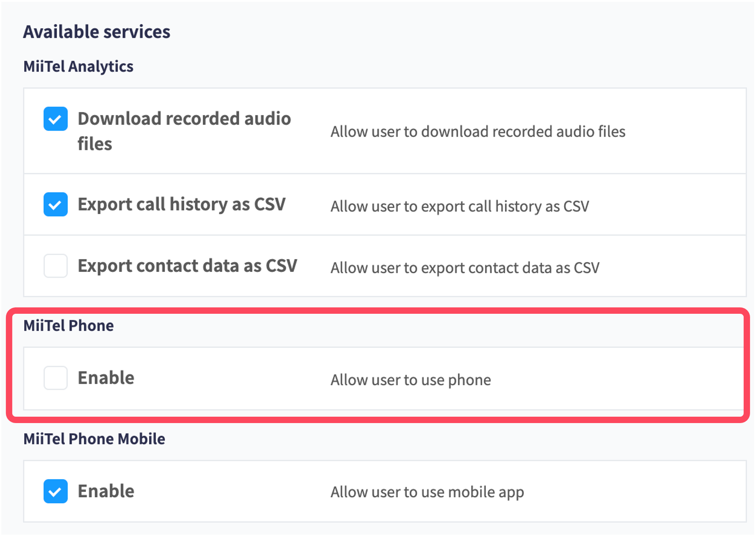Screen dimensions: 756x536
Task: Click 'Allow user to export contact data as CSV' description
Action: pos(465,268)
